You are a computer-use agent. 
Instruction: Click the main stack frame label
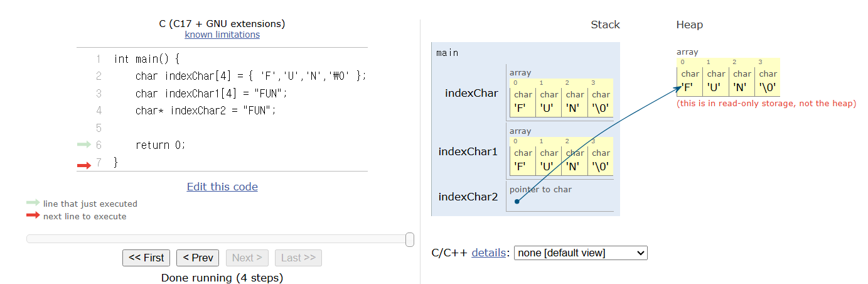pos(447,53)
